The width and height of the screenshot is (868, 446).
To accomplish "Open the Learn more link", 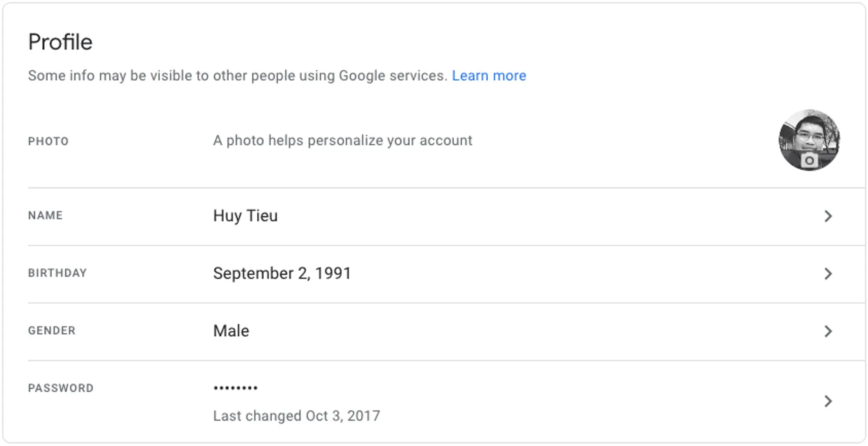I will (x=489, y=75).
